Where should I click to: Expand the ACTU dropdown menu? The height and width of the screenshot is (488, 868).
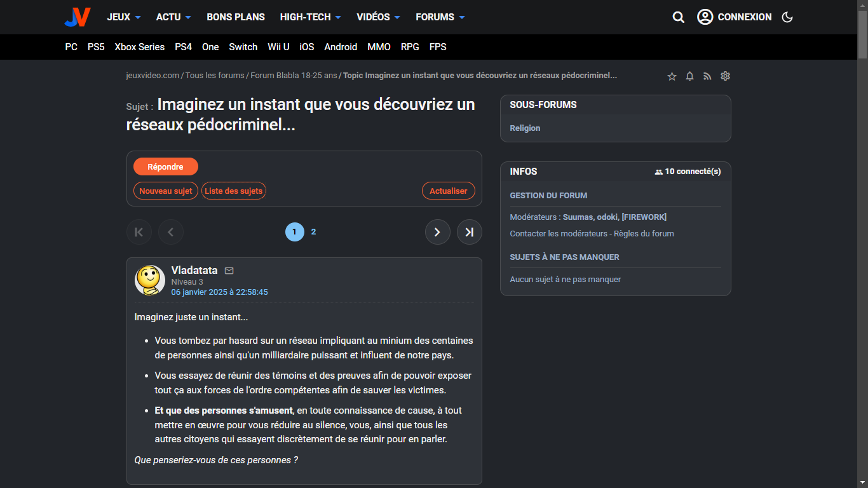tap(173, 17)
